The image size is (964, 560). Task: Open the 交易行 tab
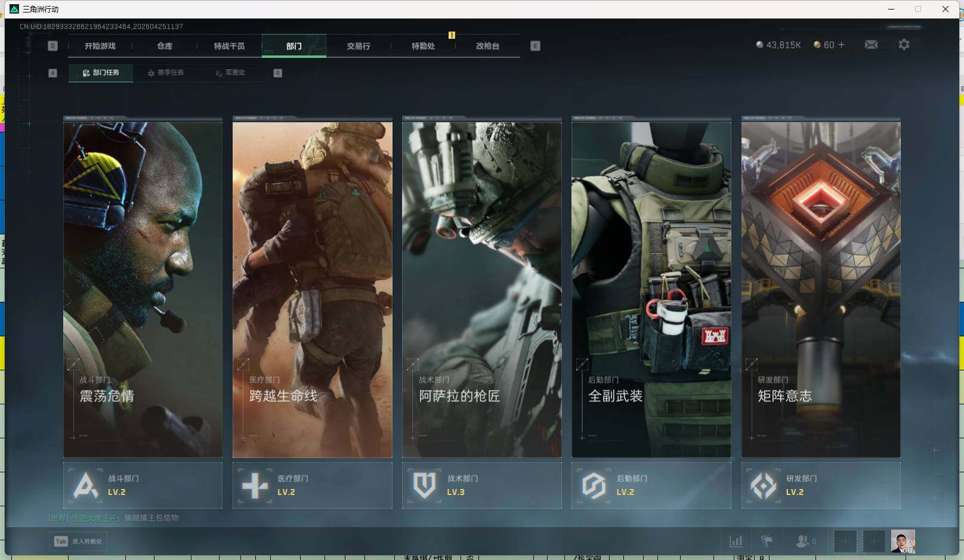pyautogui.click(x=359, y=46)
